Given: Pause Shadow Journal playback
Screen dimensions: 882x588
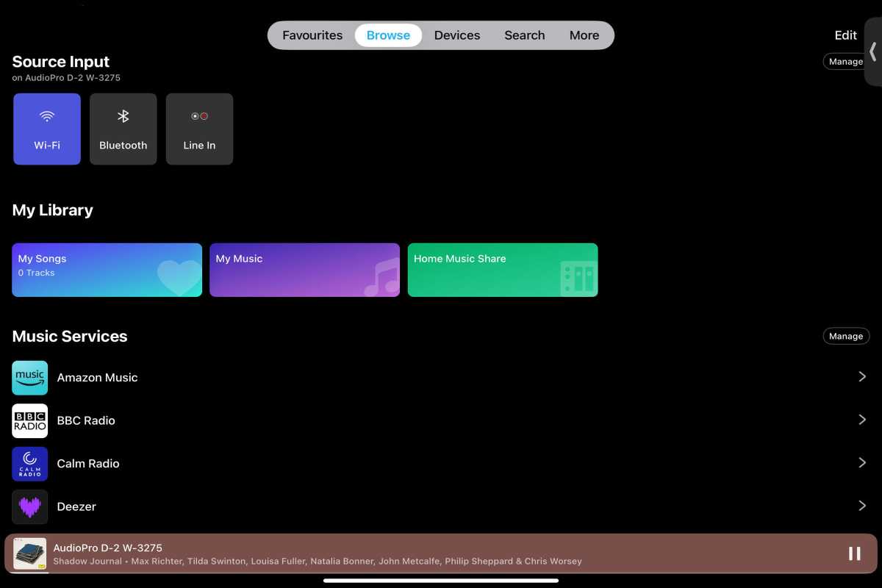Looking at the screenshot, I should click(854, 553).
